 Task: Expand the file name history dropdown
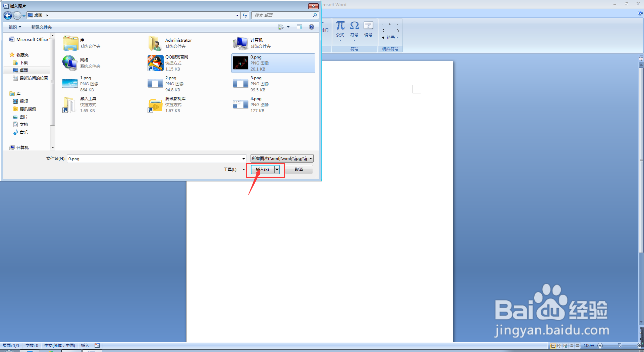pyautogui.click(x=244, y=159)
